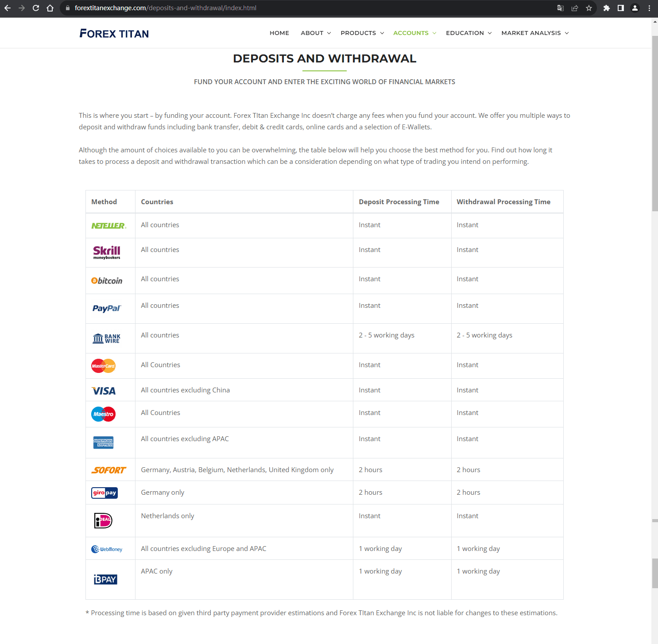Open the ACCOUNTS menu

click(411, 33)
